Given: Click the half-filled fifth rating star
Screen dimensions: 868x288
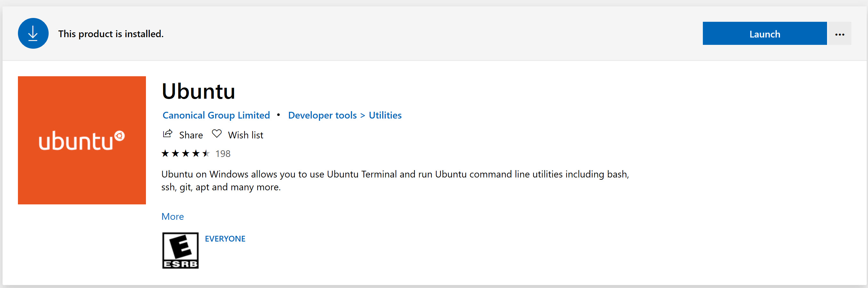Looking at the screenshot, I should pos(206,154).
